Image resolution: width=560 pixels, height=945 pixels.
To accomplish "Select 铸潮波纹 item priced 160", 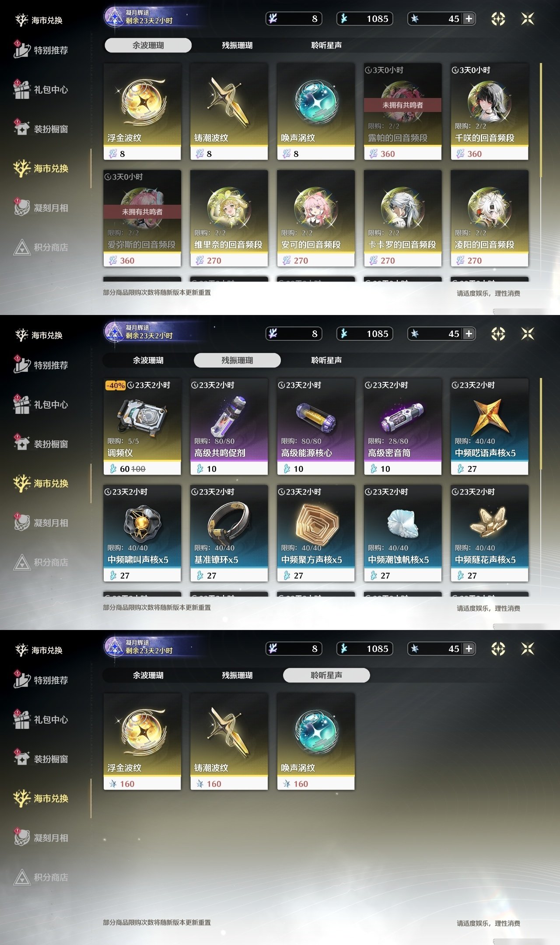I will (229, 742).
